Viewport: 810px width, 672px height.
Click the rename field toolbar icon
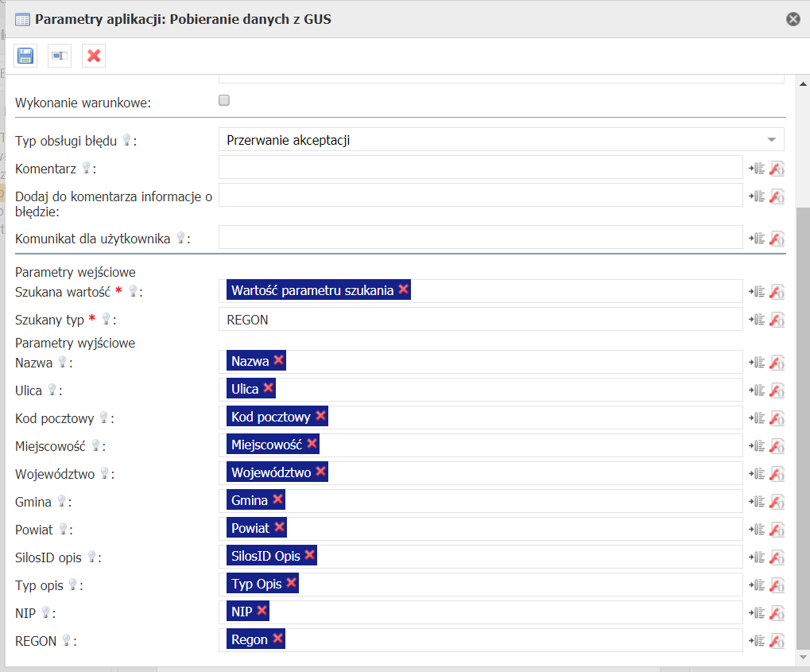60,56
